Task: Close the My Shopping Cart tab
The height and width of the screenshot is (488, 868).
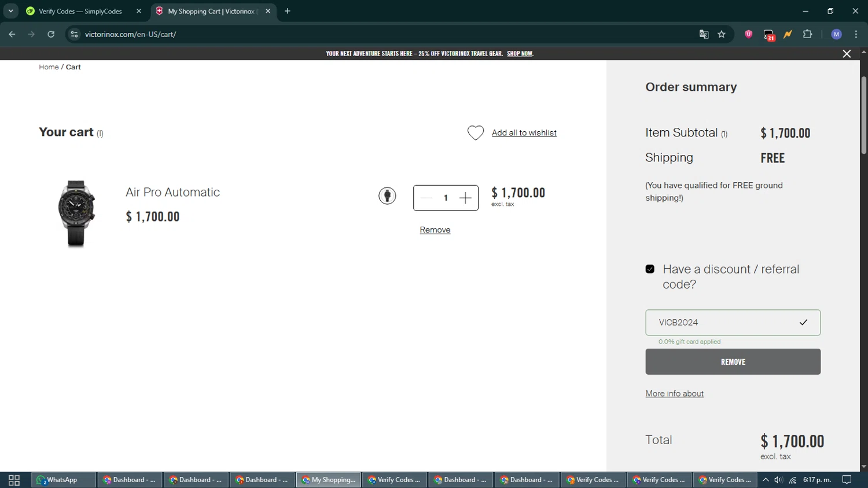Action: [x=268, y=11]
